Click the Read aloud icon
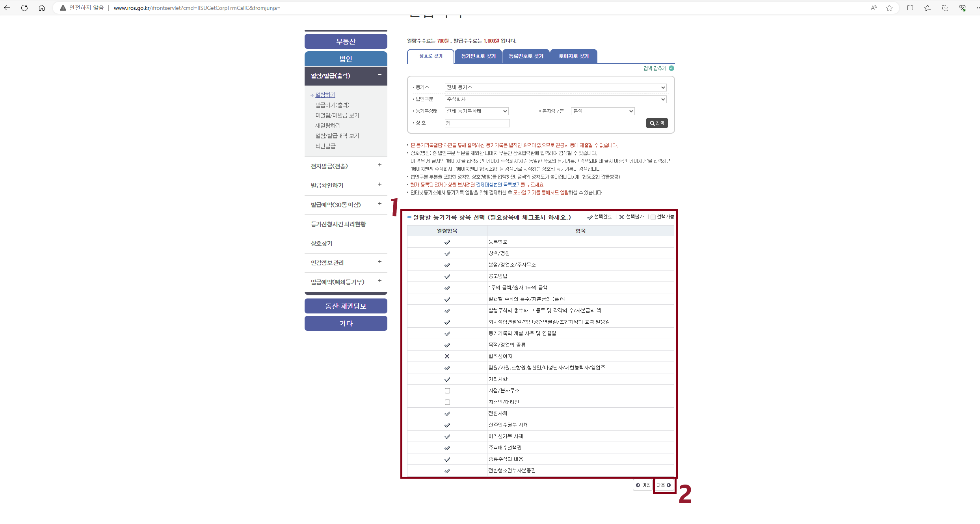Image resolution: width=980 pixels, height=524 pixels. pyautogui.click(x=874, y=8)
